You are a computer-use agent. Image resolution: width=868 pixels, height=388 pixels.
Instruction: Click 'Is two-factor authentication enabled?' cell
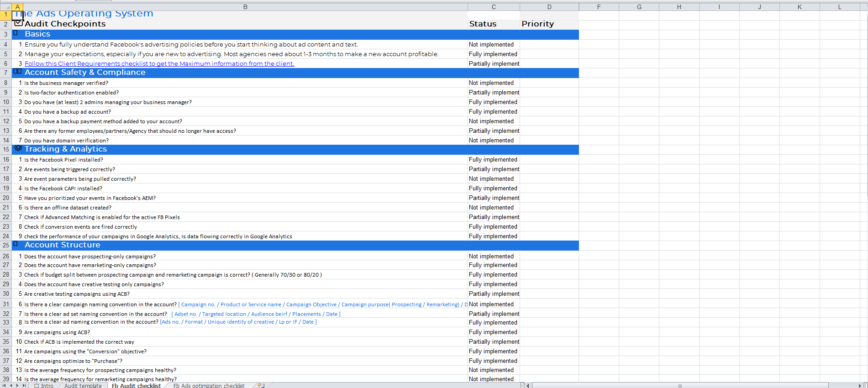[245, 92]
